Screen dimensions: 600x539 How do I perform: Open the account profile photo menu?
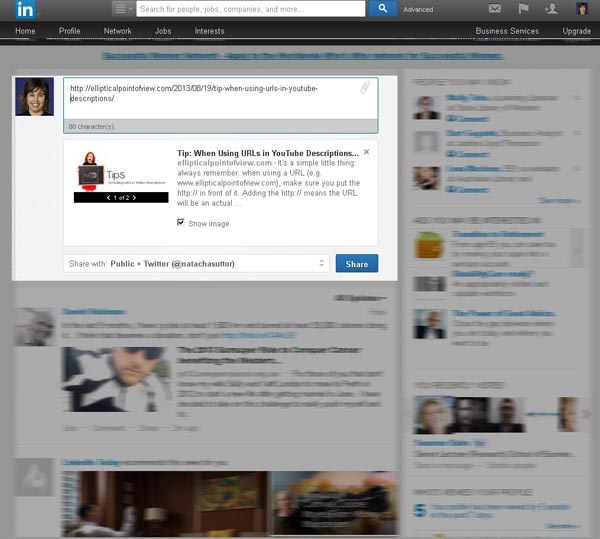click(x=582, y=8)
